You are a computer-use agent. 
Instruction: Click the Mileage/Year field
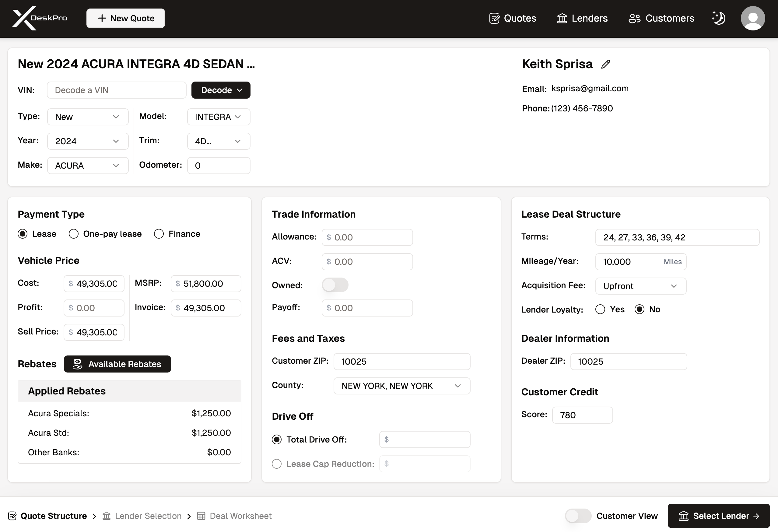point(641,261)
